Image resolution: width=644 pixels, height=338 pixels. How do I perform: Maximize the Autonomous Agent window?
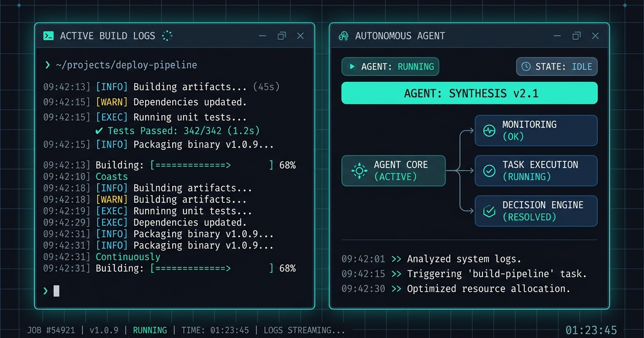pyautogui.click(x=576, y=36)
